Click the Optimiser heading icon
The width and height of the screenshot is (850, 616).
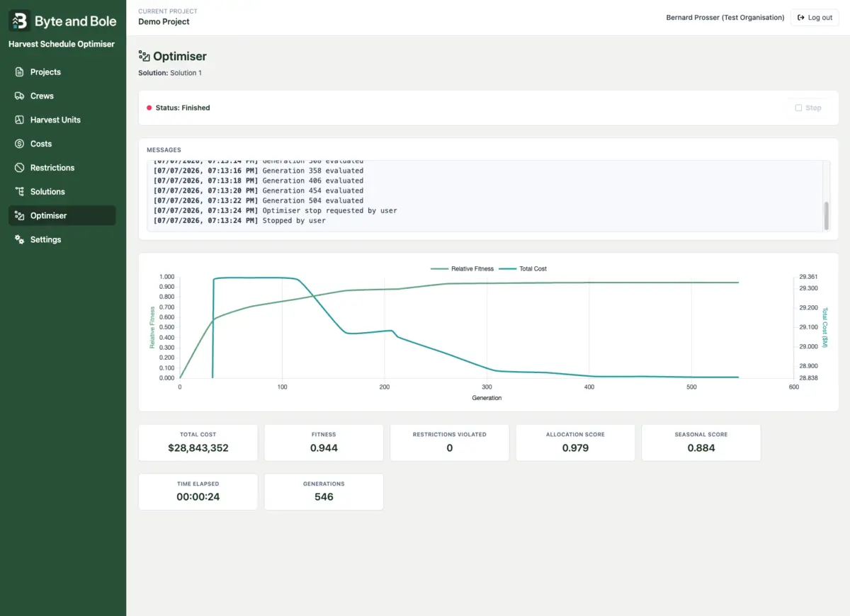tap(144, 57)
